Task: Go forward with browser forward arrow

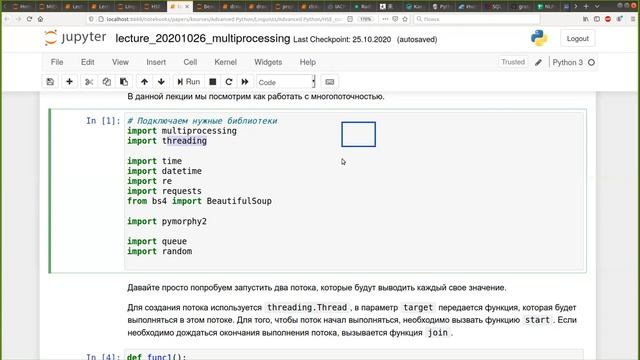Action: tap(18, 19)
